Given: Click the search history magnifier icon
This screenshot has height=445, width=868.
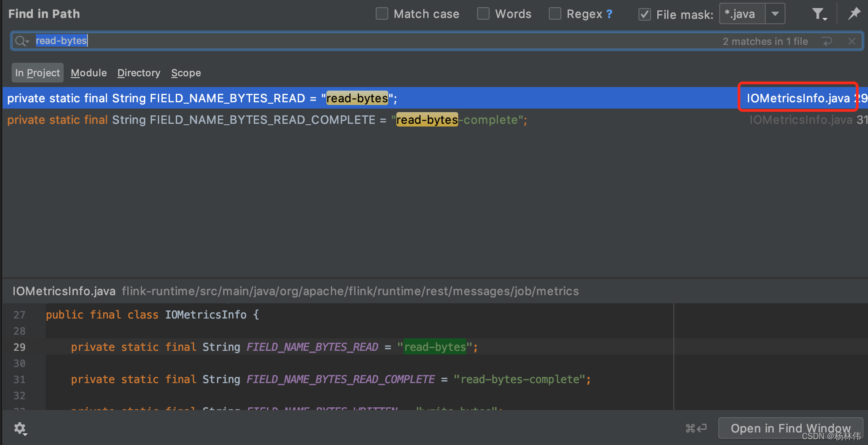Looking at the screenshot, I should click(21, 41).
